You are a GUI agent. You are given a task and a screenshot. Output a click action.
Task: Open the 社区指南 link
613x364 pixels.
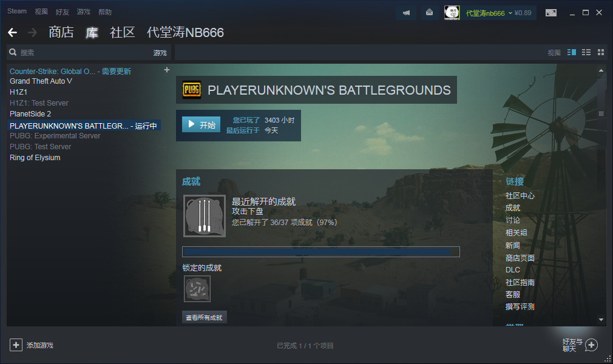tap(520, 282)
